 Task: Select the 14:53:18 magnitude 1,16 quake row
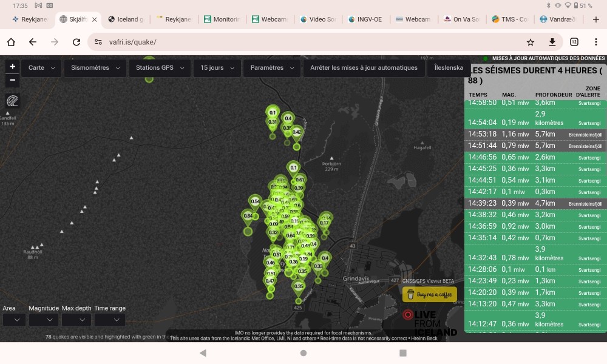point(535,134)
